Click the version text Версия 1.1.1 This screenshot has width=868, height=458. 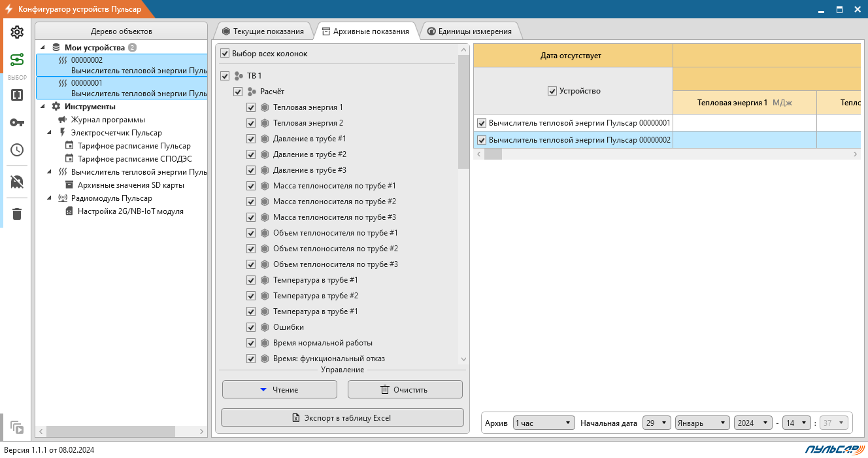pos(49,450)
